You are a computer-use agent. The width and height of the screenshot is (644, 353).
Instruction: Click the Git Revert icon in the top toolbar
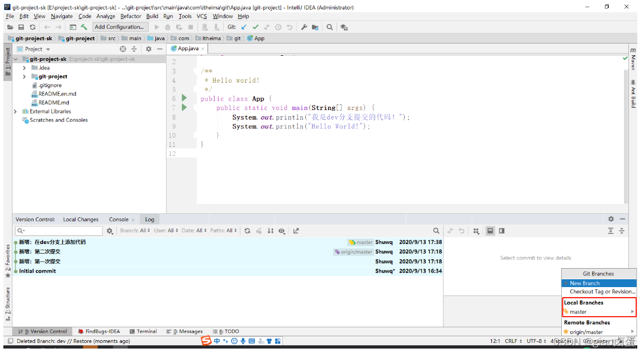click(290, 27)
